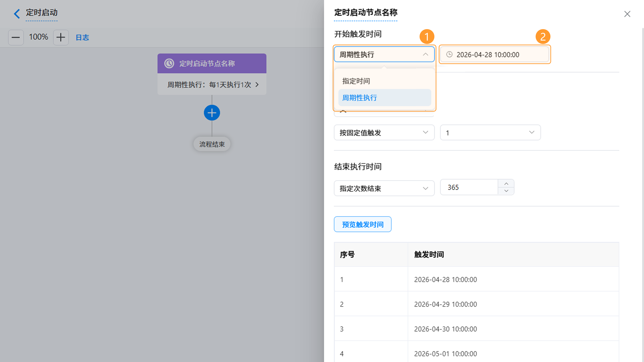Click the count input showing 365
This screenshot has height=362, width=644.
tap(469, 187)
